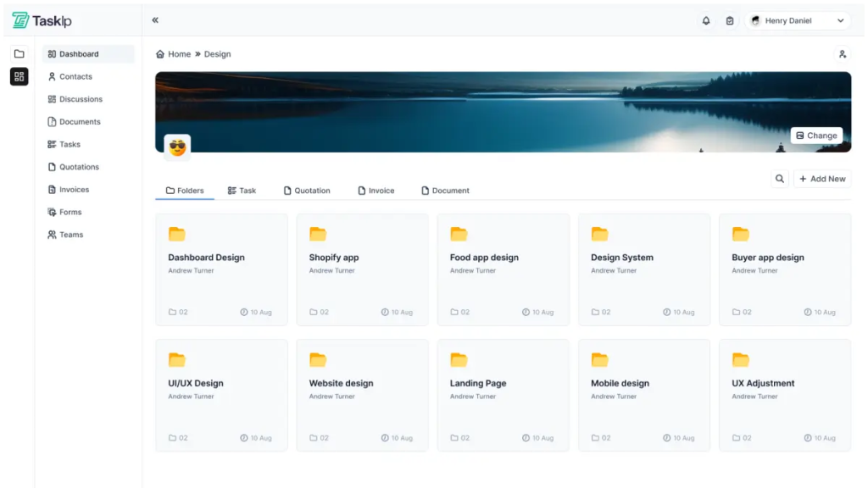Open Invoices in the sidebar
Screen dimensions: 868x488
coord(74,190)
